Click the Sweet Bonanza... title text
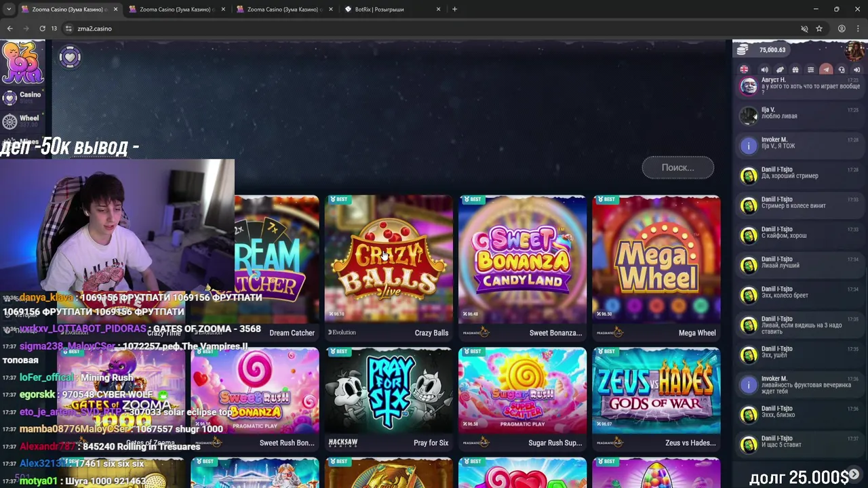Viewport: 868px width, 488px height. tap(555, 333)
